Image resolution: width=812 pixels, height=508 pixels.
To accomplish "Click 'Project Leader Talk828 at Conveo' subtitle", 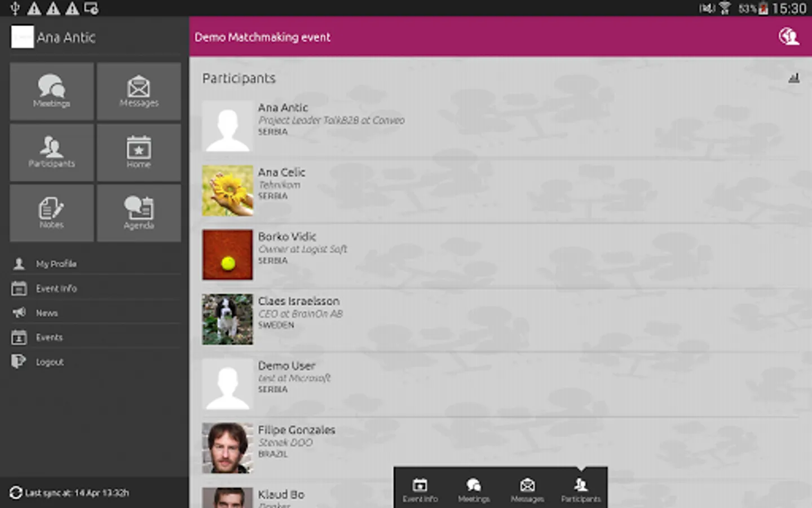I will [332, 120].
